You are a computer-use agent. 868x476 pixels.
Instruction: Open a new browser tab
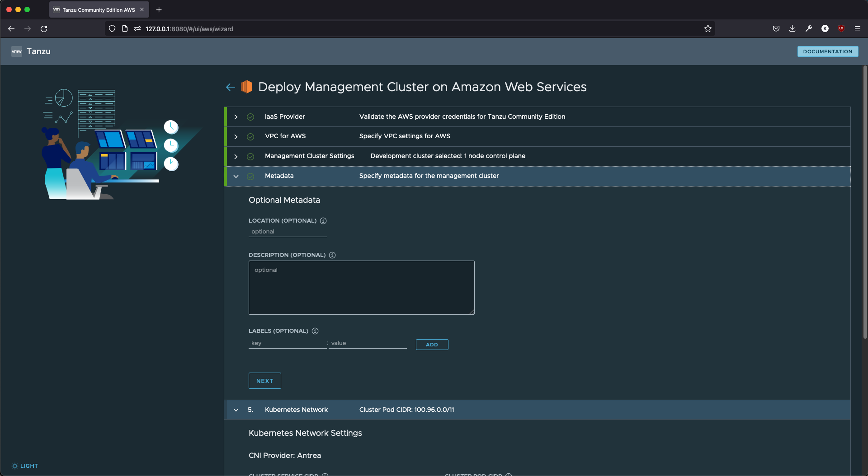[x=159, y=9]
